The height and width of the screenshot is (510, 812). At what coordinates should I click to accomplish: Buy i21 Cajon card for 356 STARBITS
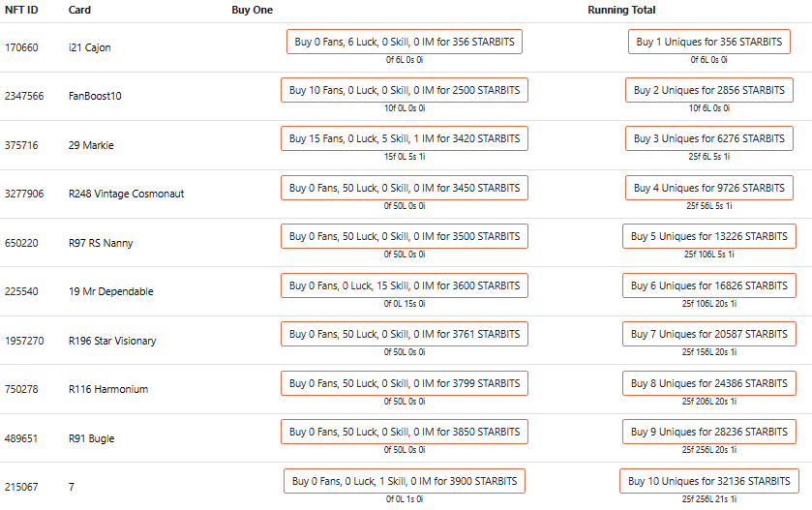405,42
